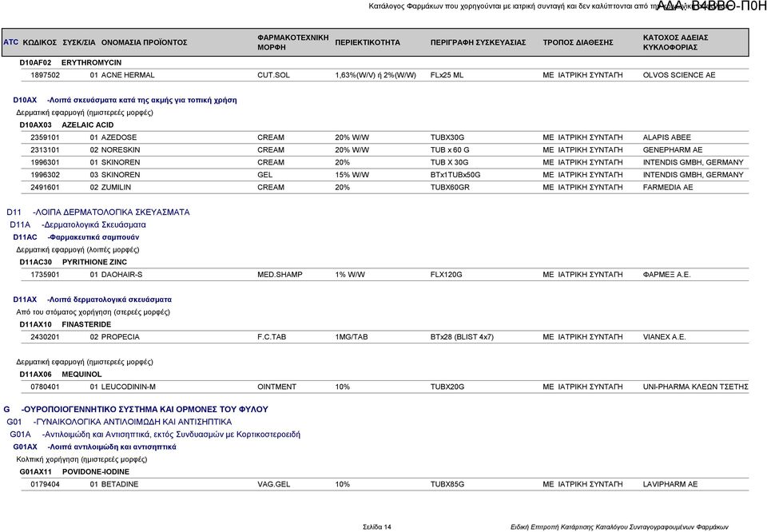The image size is (767, 532).
Task: Click the ΣΥΣΚ/ΣΙΑ column header
Action: pos(79,42)
